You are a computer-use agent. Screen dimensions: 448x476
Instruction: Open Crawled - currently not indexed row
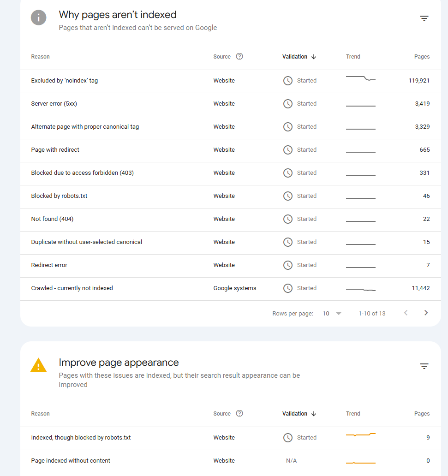pyautogui.click(x=72, y=288)
